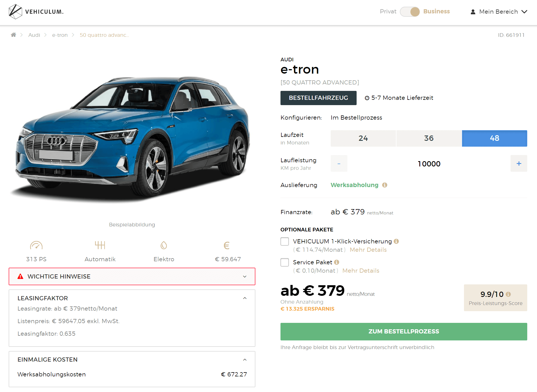Open the 50 quattro advanced breadcrumb
The width and height of the screenshot is (537, 392).
pos(104,35)
